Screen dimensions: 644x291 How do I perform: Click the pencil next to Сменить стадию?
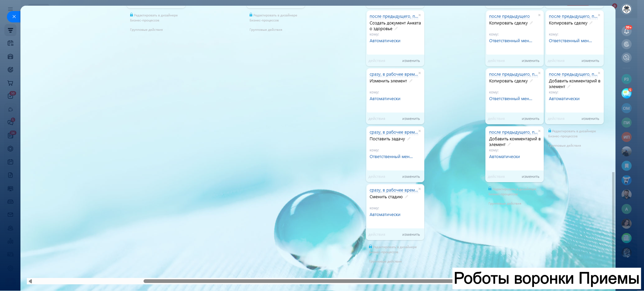point(406,197)
